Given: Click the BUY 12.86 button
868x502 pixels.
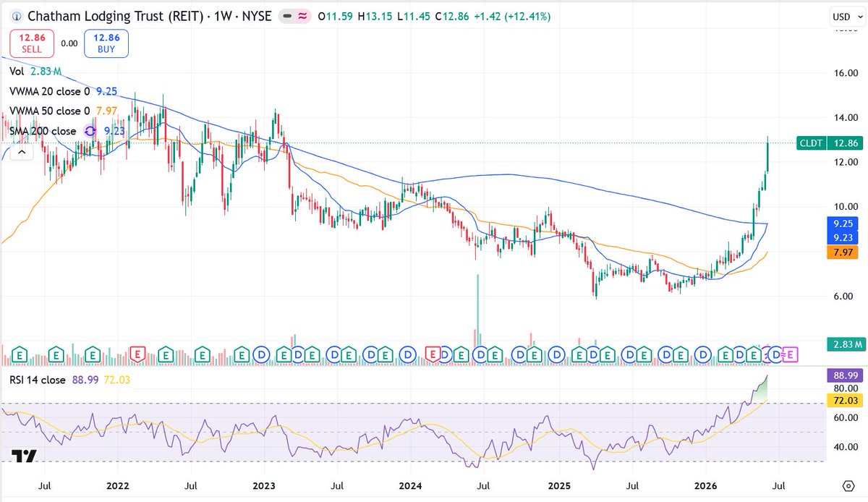Looking at the screenshot, I should pos(106,43).
